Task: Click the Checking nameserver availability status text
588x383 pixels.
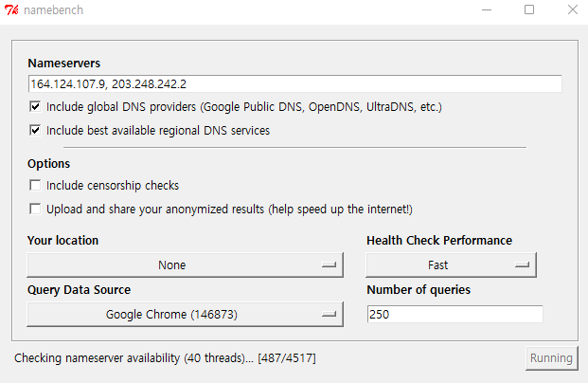Action: tap(165, 358)
